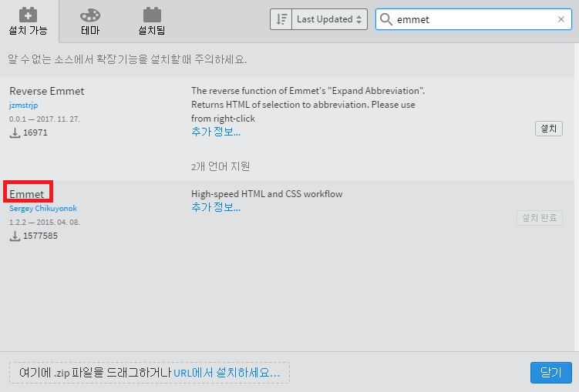The height and width of the screenshot is (392, 579).
Task: Open 추가 정보 link for Emmet
Action: (216, 207)
